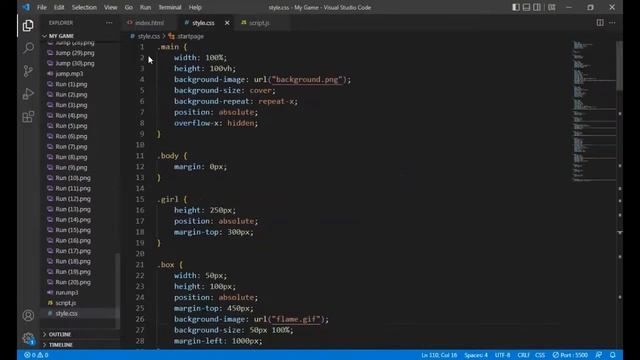Open the Run menu

pyautogui.click(x=145, y=7)
